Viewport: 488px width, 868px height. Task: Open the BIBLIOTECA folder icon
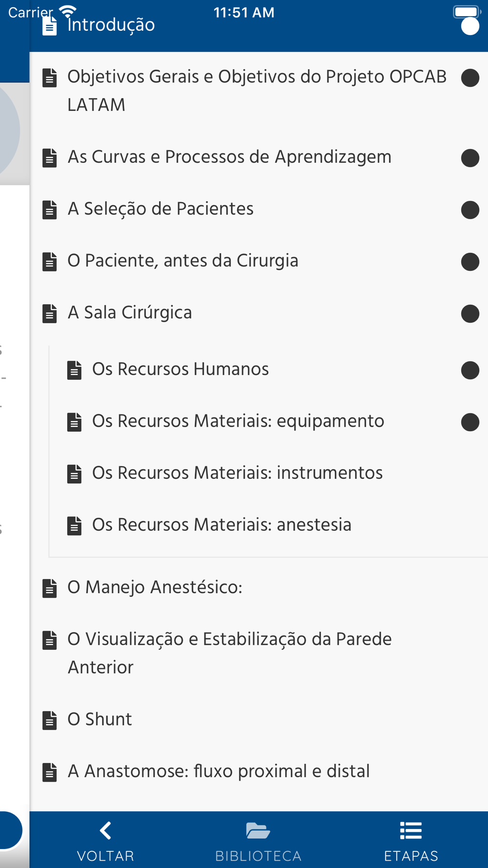pyautogui.click(x=258, y=830)
